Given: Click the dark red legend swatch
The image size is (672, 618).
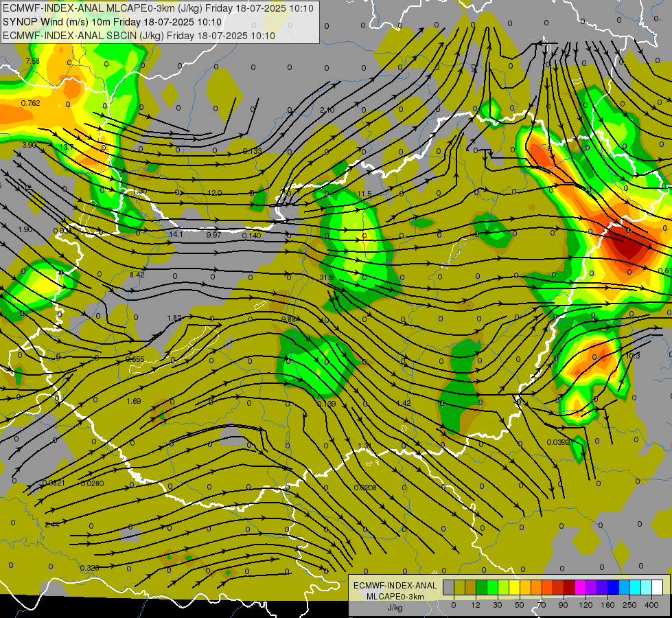Looking at the screenshot, I should coord(570,588).
